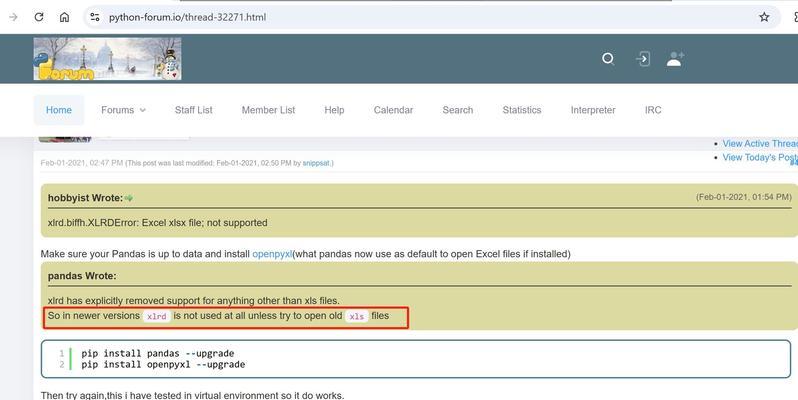The width and height of the screenshot is (798, 400).
Task: Open the Calendar page
Action: tap(393, 110)
